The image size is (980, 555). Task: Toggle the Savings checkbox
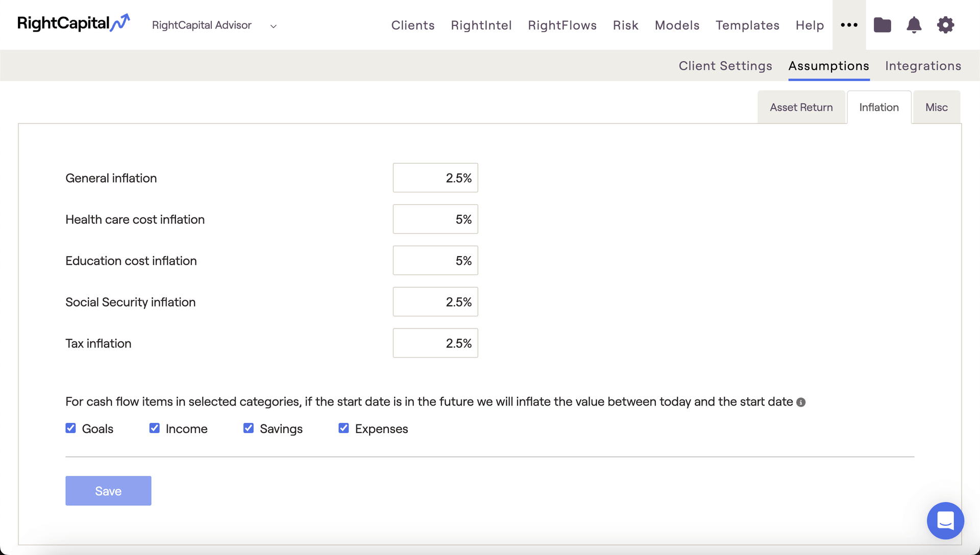249,428
